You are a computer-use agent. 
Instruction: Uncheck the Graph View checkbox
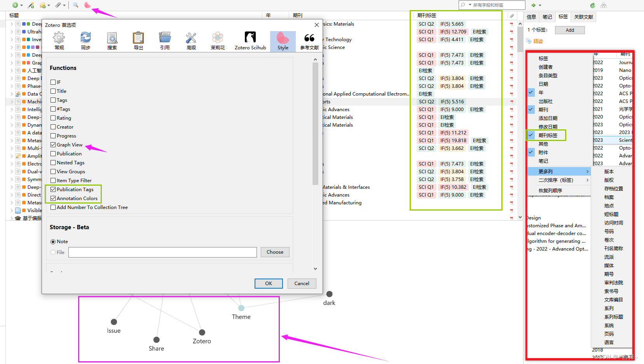pos(53,145)
